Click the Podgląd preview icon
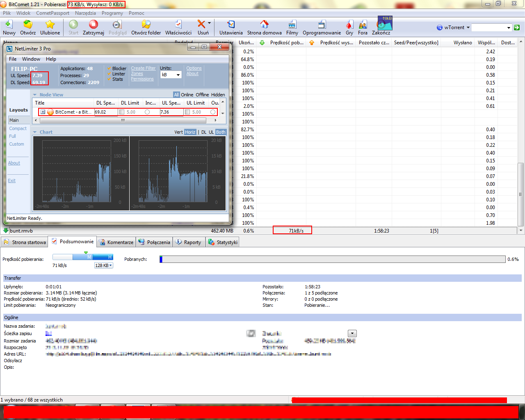Viewport: 525px width, 420px height. [x=117, y=24]
